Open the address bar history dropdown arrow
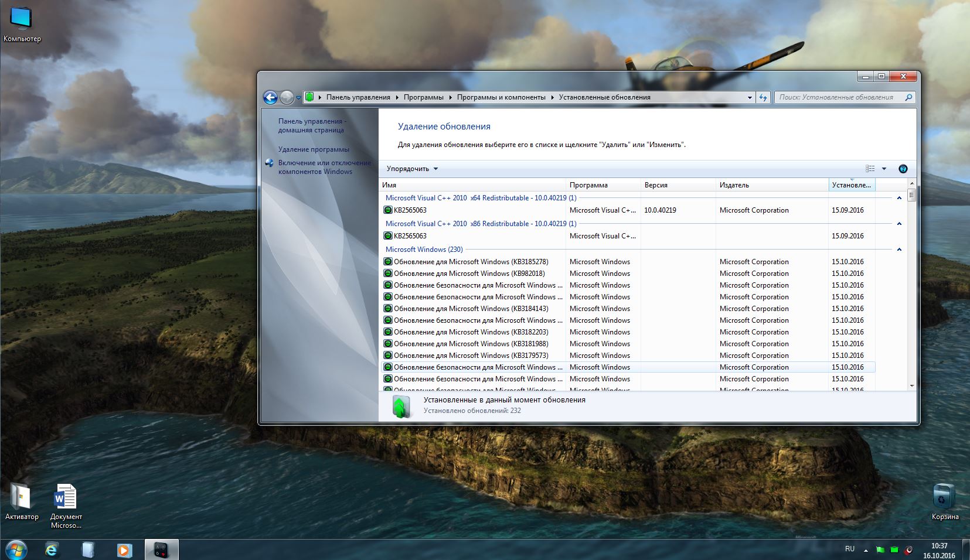The image size is (970, 560). pos(750,98)
